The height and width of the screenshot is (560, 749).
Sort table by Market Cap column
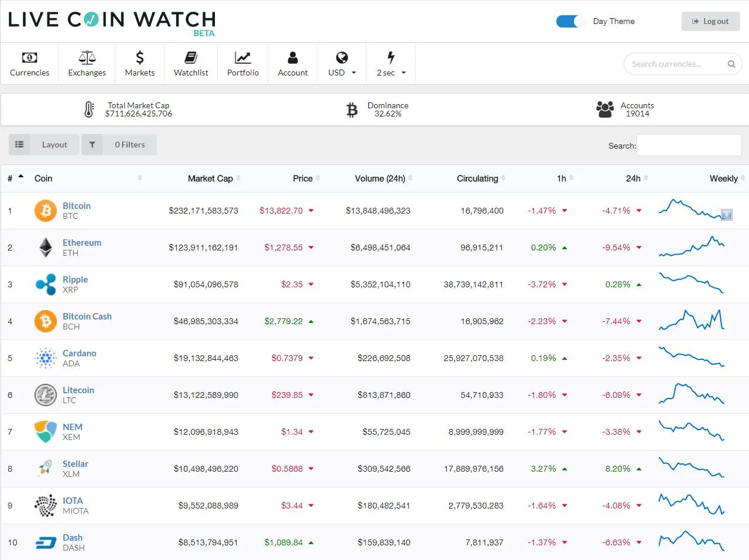point(210,178)
